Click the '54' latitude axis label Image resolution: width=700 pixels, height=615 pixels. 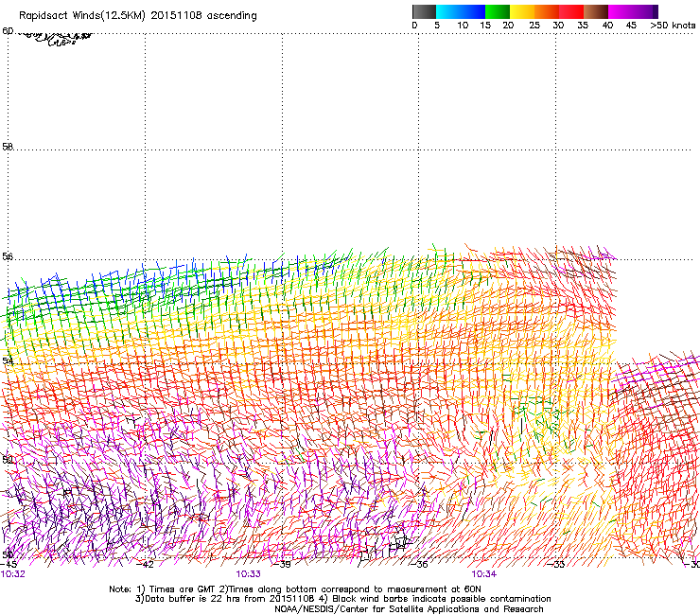[x=8, y=360]
